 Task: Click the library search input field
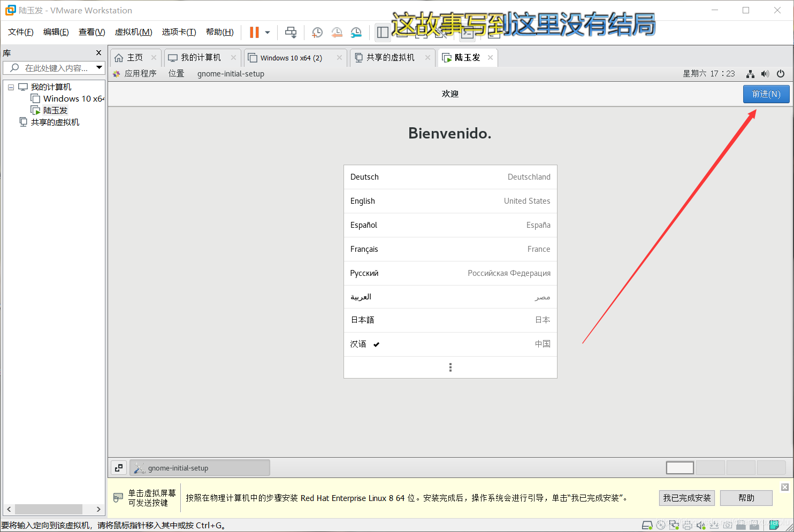point(54,68)
